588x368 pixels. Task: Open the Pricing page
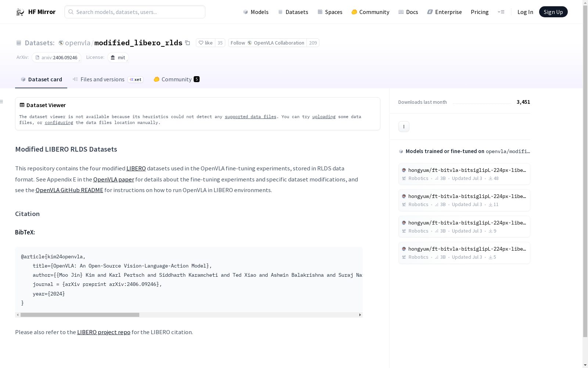coord(480,12)
